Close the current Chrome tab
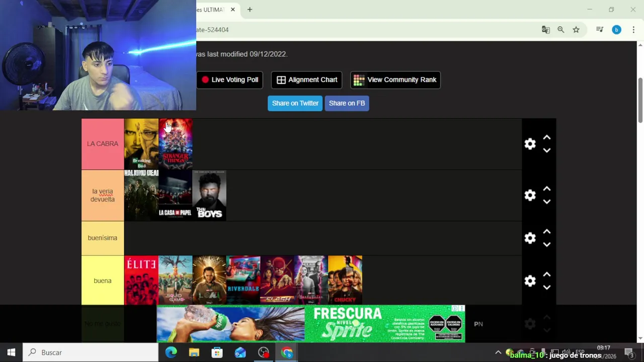644x362 pixels. tap(233, 10)
